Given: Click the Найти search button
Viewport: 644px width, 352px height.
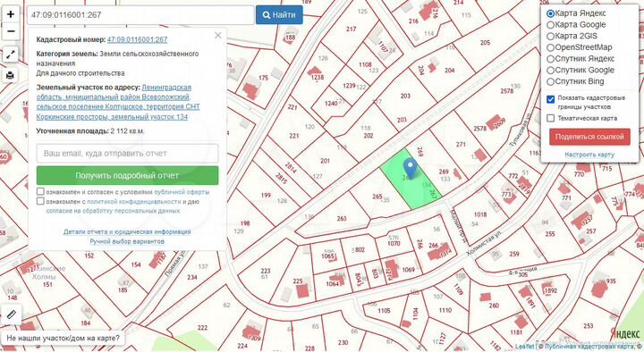Looking at the screenshot, I should pos(279,15).
